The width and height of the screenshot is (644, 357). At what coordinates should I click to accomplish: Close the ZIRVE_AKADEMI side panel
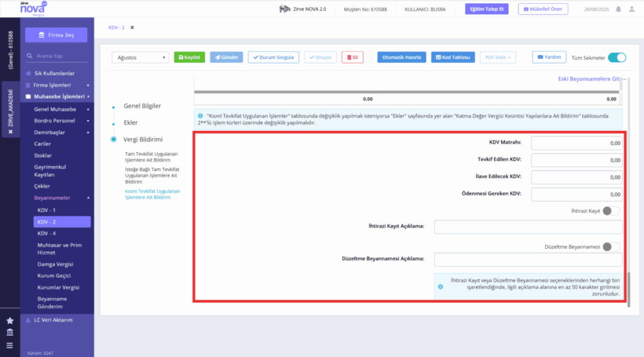click(11, 132)
